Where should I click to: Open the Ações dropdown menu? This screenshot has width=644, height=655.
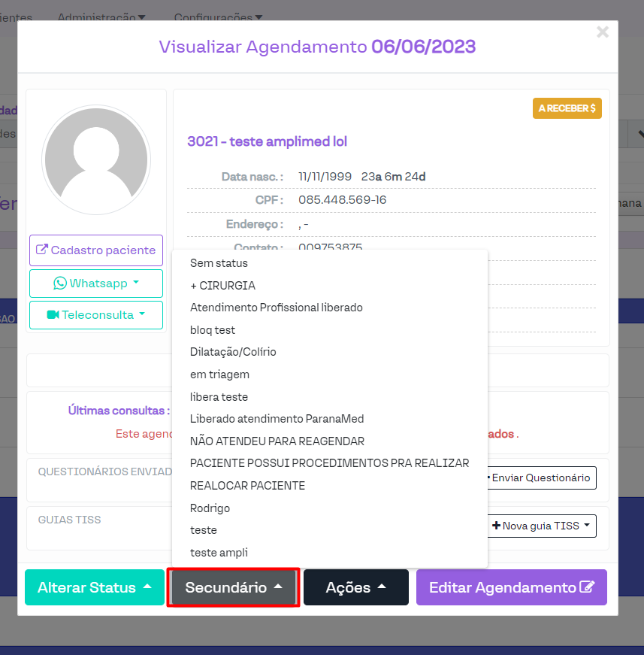click(x=355, y=587)
